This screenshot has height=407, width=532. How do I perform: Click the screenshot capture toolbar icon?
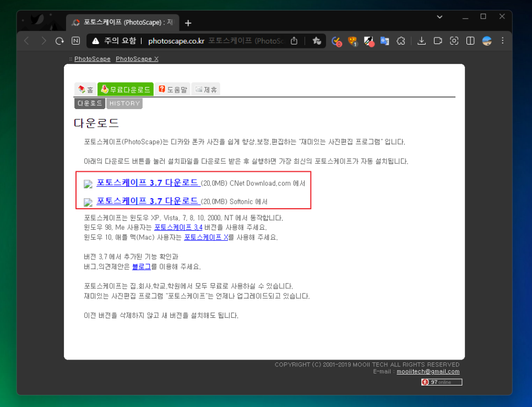pos(454,41)
